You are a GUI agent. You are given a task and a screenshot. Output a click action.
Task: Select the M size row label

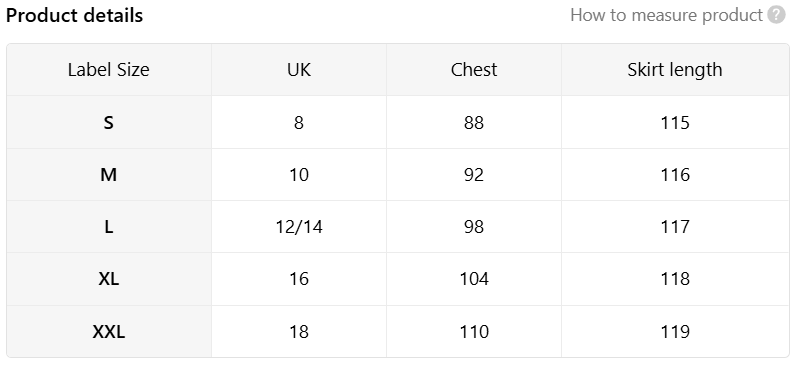click(x=109, y=175)
